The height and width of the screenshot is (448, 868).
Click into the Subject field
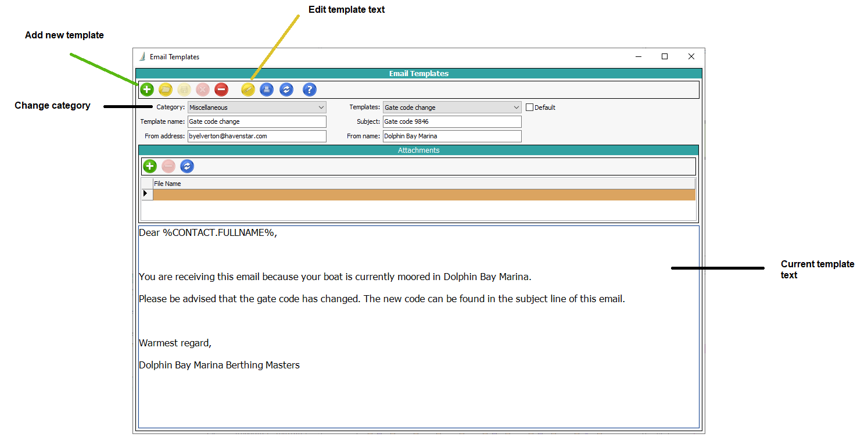coord(451,122)
